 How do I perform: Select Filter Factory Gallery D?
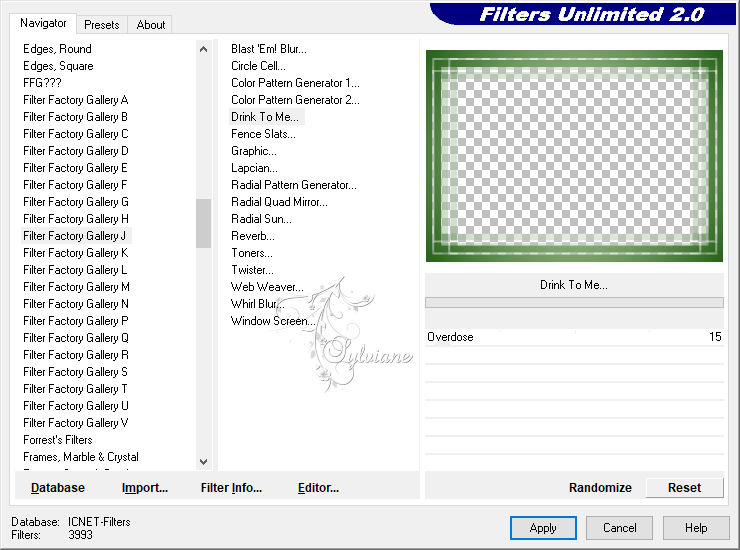coord(76,151)
